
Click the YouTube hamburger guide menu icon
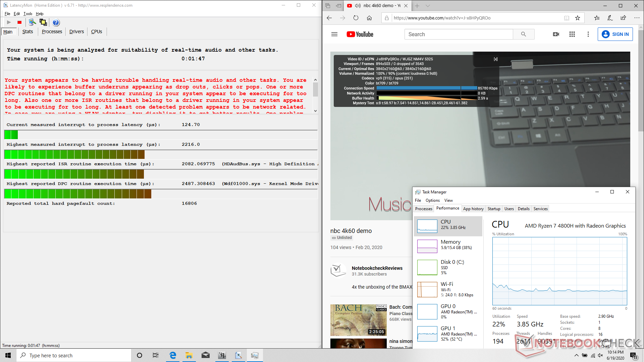click(334, 34)
